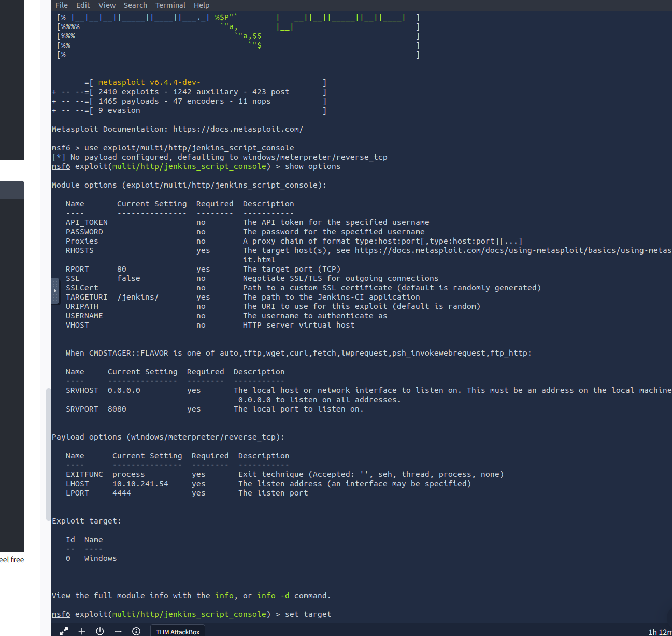Screen dimensions: 672x636
Task: Open the Edit menu
Action: (83, 5)
